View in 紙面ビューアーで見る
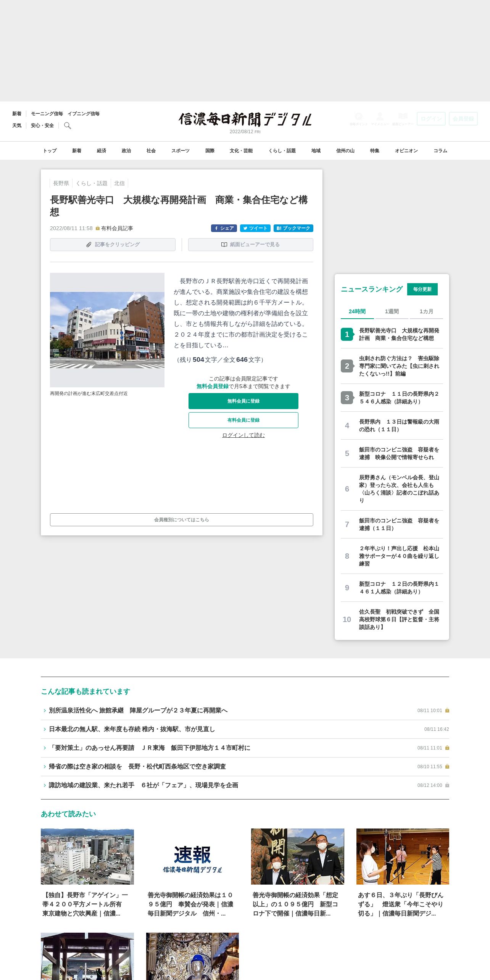Screen dimensions: 490x980 (251, 245)
